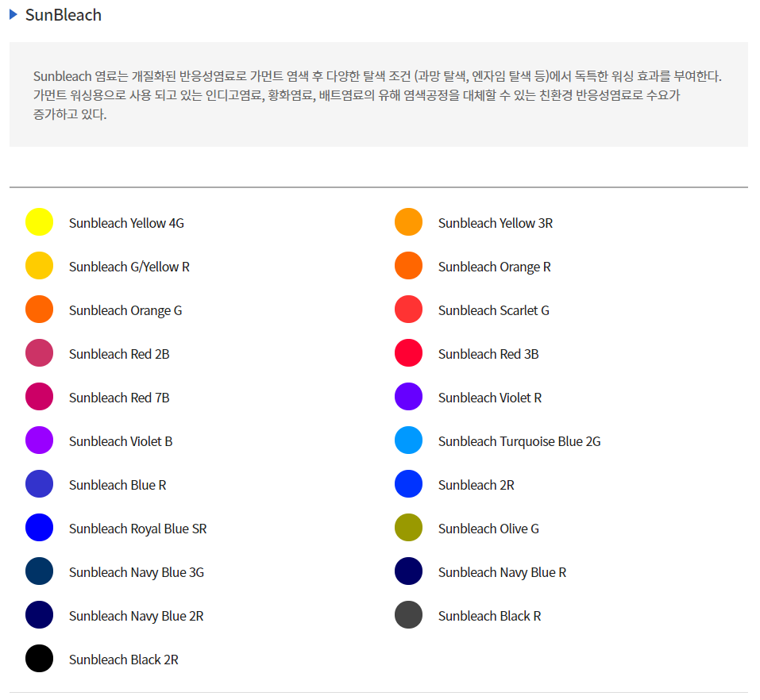
Task: Click the 'Sunbleach Orange G' label
Action: (125, 310)
